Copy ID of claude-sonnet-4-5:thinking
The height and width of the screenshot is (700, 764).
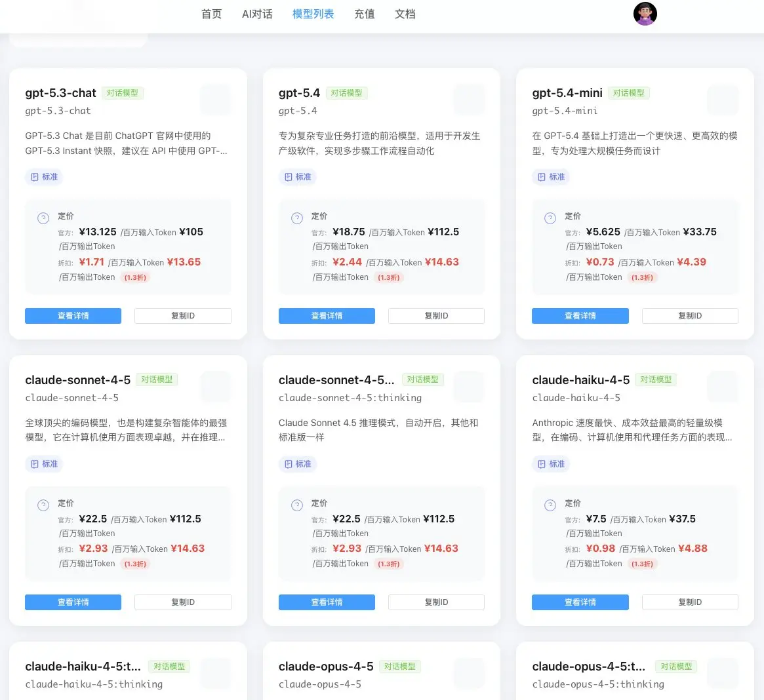(436, 602)
